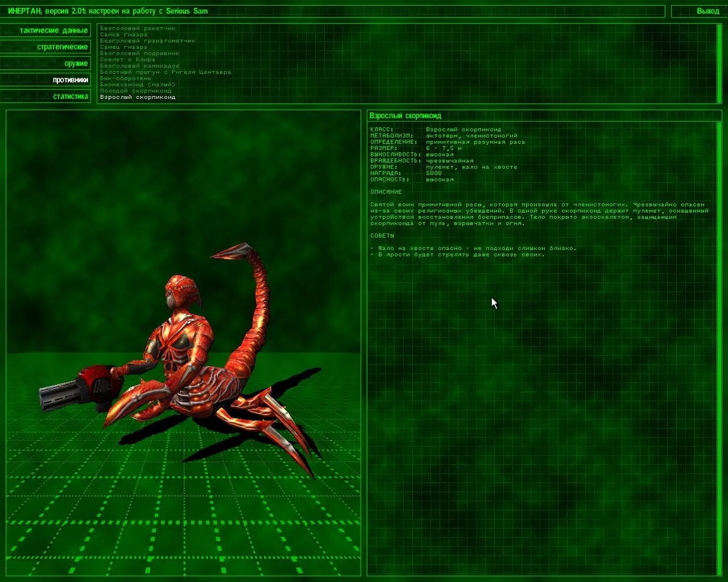The width and height of the screenshot is (728, 582).
Task: Select 'Скелет с Клира' entry
Action: (128, 60)
